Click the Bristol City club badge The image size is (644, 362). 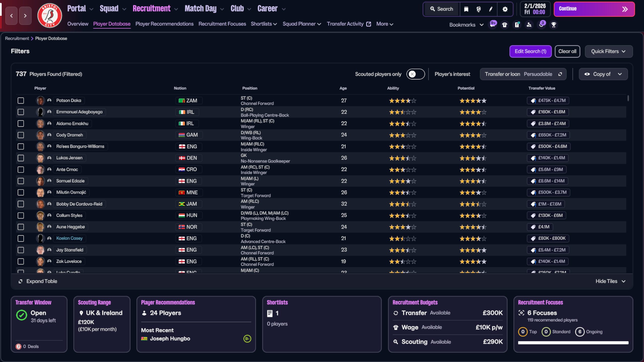click(x=49, y=15)
